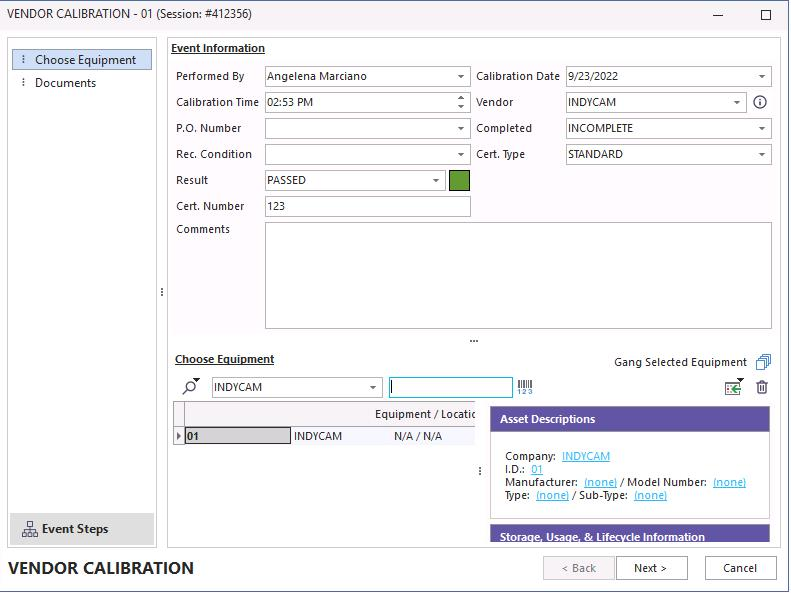This screenshot has height=593, width=791.
Task: Open the Performed By dropdown
Action: click(x=461, y=77)
